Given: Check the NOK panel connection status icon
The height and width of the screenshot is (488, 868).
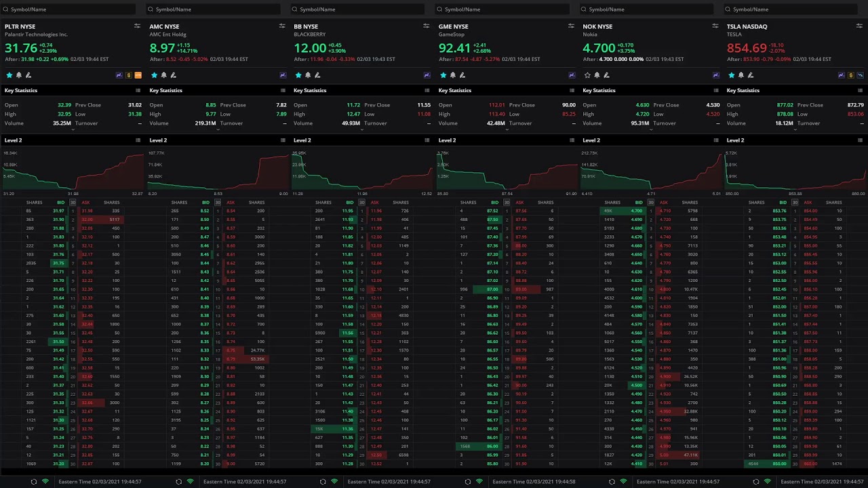Looking at the screenshot, I should [x=623, y=482].
